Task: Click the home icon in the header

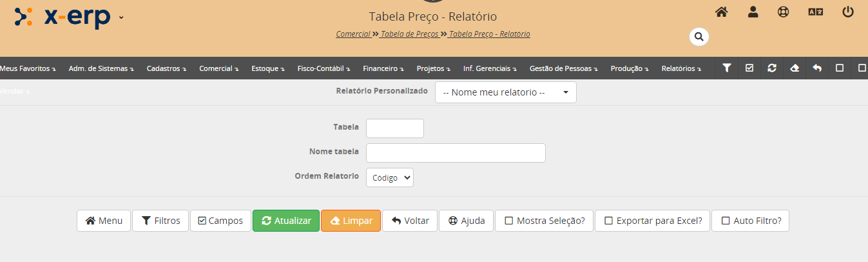Action: point(721,12)
